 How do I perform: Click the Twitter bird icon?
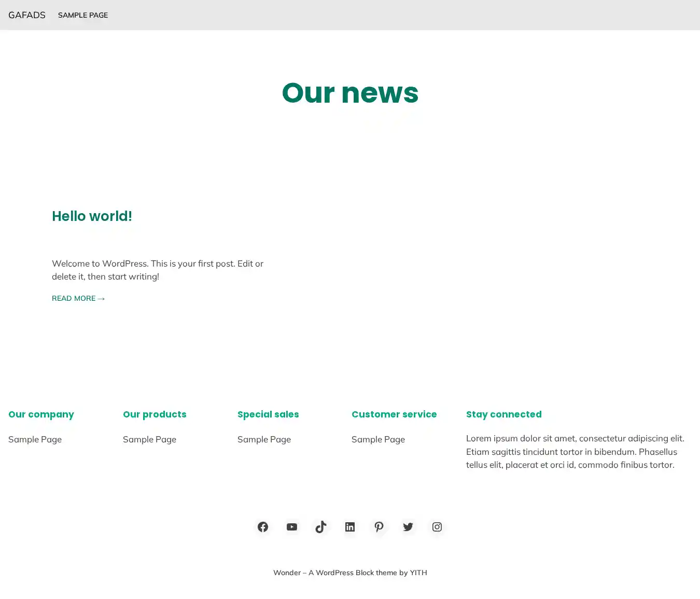pos(408,527)
